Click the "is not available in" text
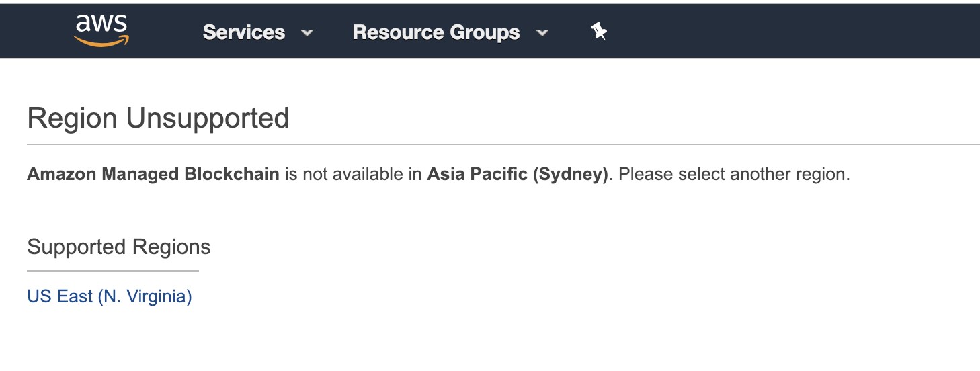 [x=353, y=175]
